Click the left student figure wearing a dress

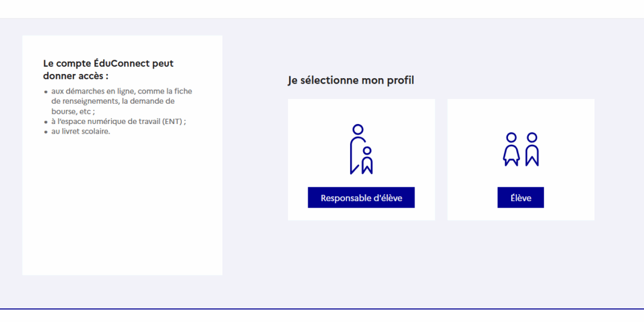(x=512, y=150)
